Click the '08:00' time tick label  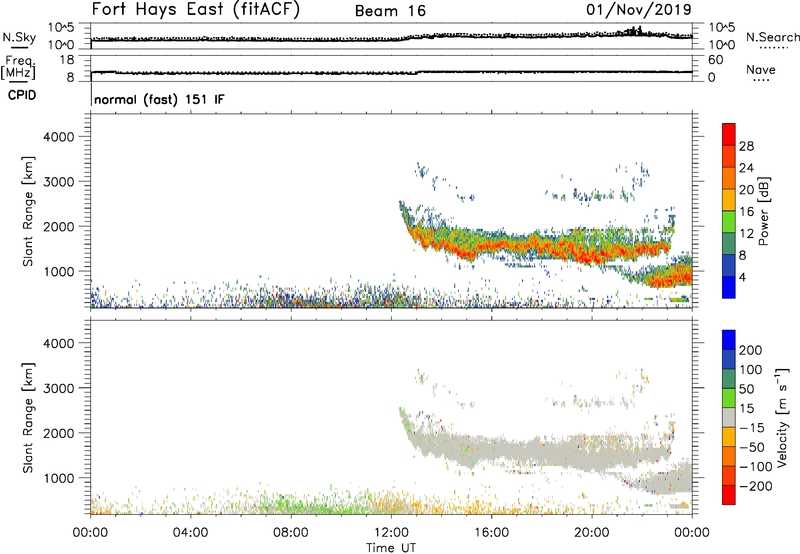coord(291,533)
